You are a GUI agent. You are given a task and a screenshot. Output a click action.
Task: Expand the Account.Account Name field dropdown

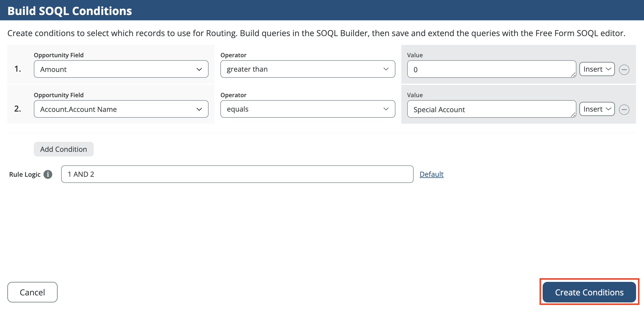[121, 109]
